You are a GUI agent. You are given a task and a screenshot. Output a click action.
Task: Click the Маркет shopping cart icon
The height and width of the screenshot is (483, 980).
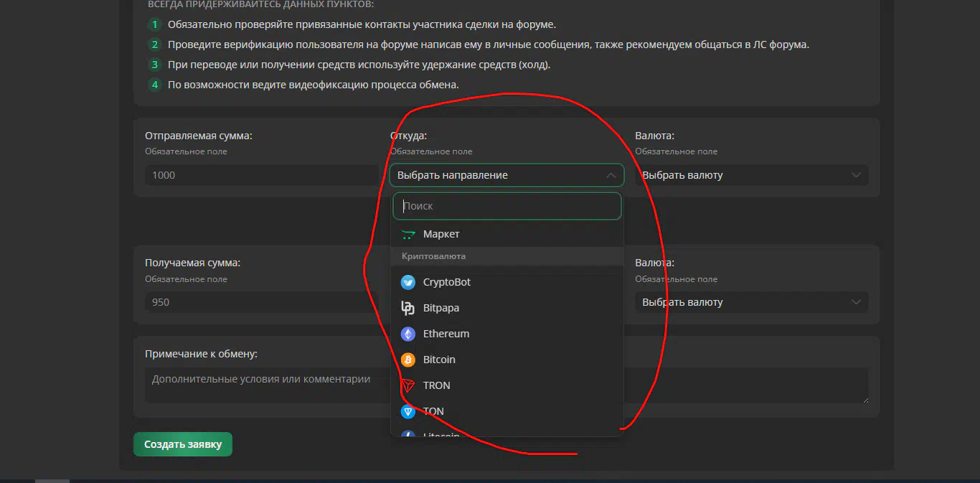pos(408,234)
